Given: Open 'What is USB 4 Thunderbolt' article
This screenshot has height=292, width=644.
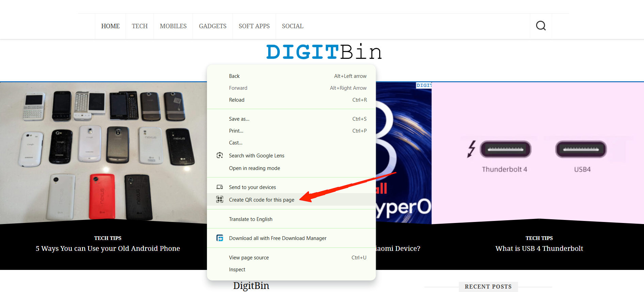Looking at the screenshot, I should [x=539, y=248].
